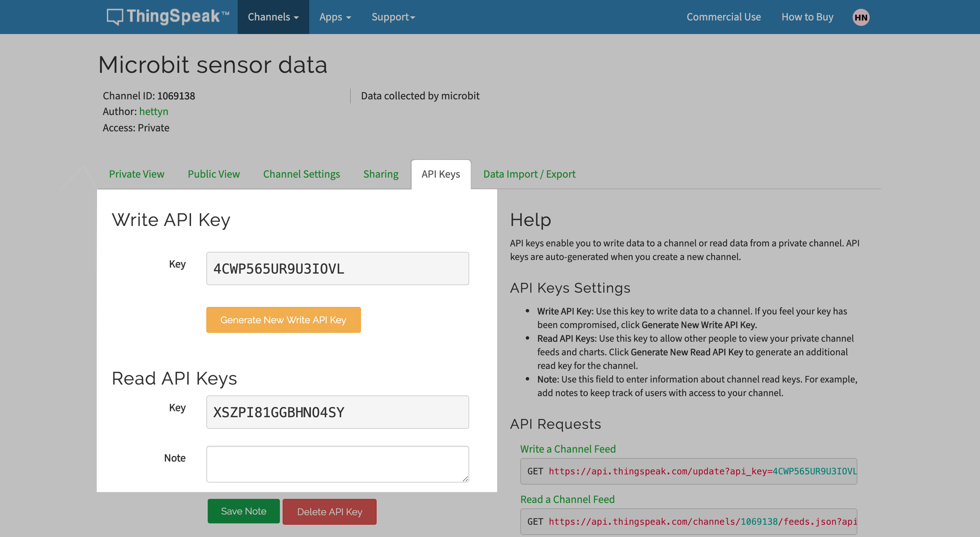The height and width of the screenshot is (537, 980).
Task: Go to the Sharing tab
Action: [380, 174]
